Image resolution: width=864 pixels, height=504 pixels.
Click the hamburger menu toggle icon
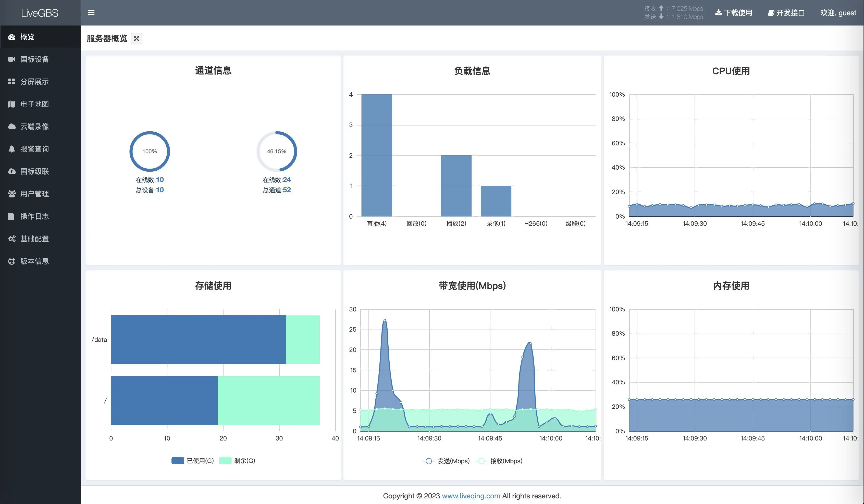click(91, 13)
